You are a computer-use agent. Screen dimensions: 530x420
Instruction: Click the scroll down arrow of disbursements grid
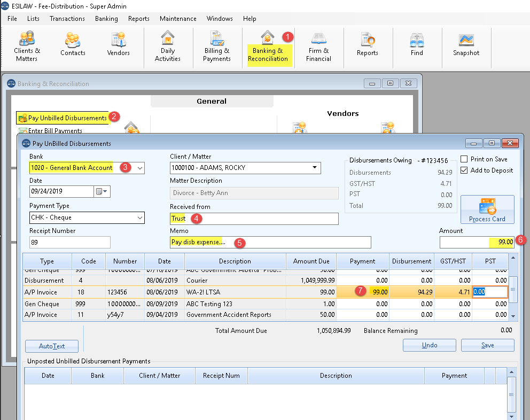[513, 316]
